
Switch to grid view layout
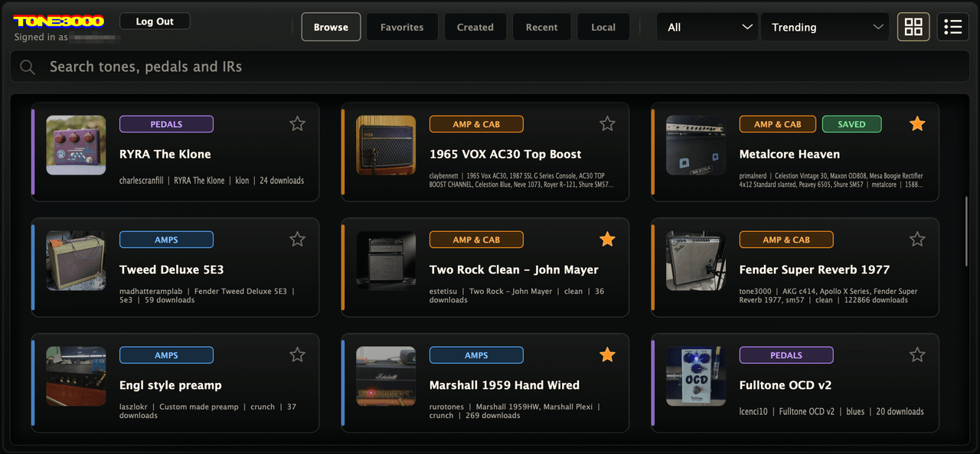913,27
